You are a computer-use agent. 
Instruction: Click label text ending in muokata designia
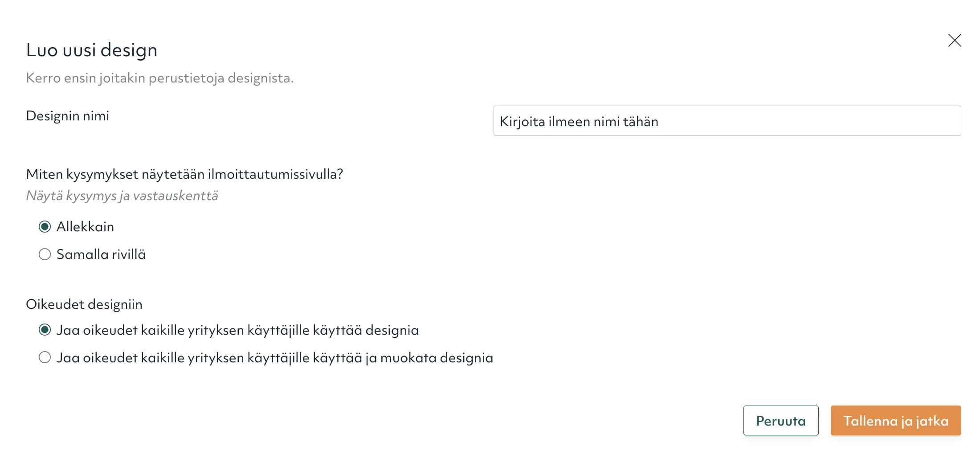coord(274,358)
